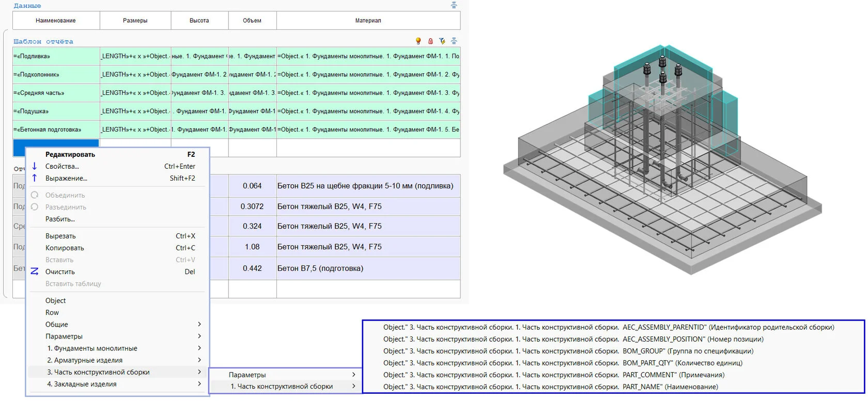Image resolution: width=868 pixels, height=402 pixels.
Task: Select the Row menu entry
Action: 118,312
